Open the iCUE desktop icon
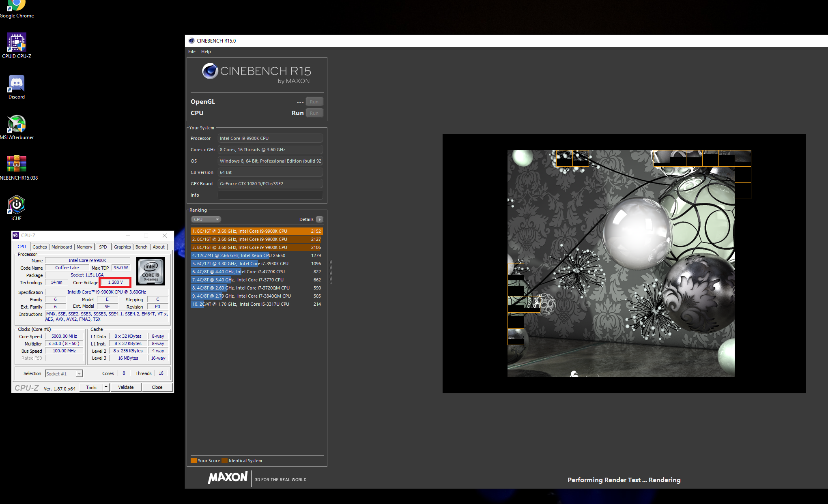 pos(17,208)
